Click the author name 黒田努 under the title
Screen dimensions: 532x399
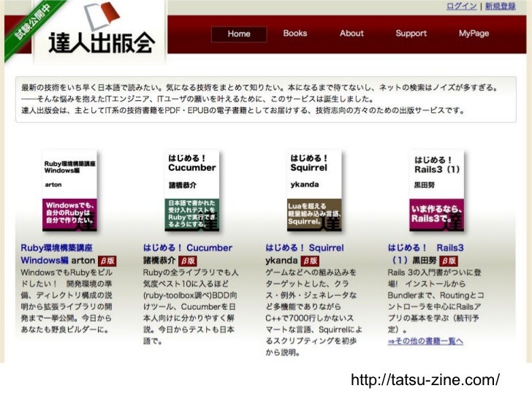pyautogui.click(x=425, y=261)
